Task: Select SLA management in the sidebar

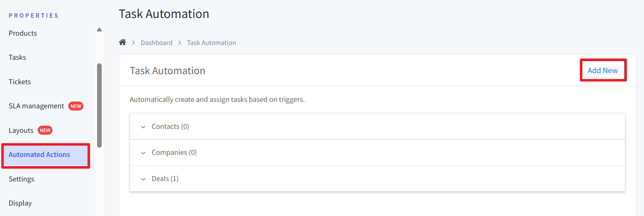Action: pyautogui.click(x=36, y=106)
